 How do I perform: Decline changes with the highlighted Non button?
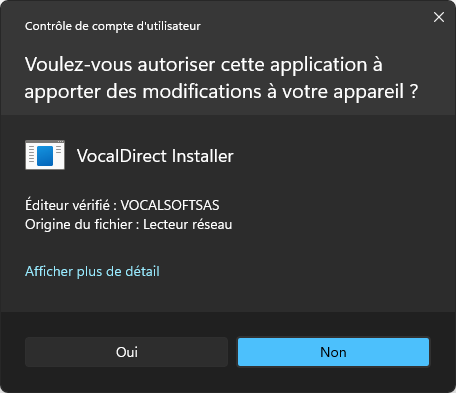(x=333, y=352)
